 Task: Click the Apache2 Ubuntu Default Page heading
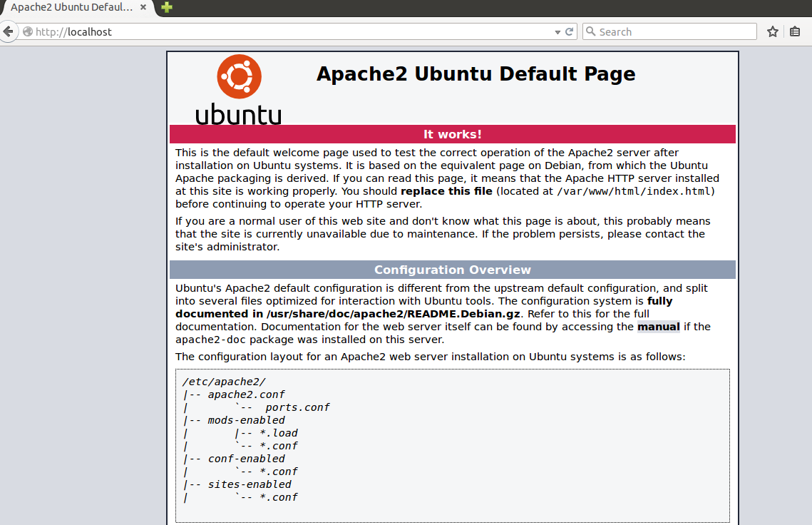coord(476,74)
